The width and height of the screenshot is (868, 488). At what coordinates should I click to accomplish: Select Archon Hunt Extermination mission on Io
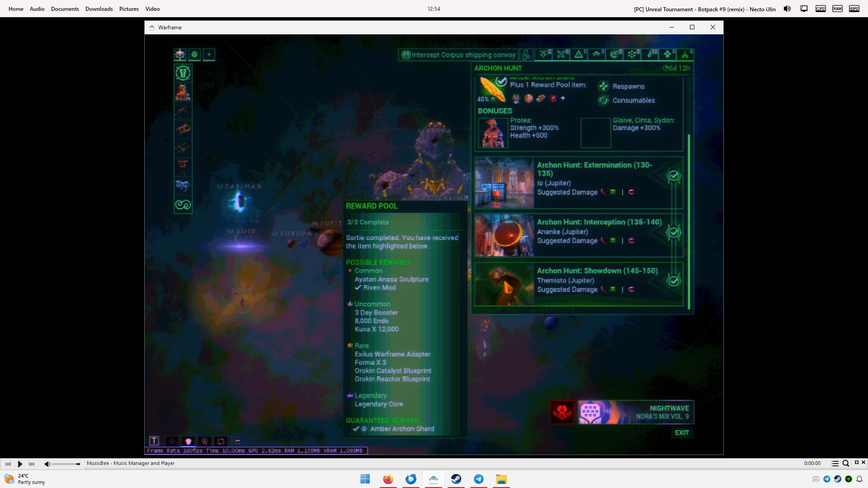tap(579, 183)
